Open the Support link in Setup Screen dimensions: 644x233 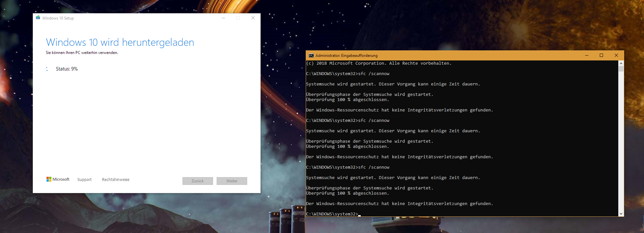pyautogui.click(x=85, y=180)
